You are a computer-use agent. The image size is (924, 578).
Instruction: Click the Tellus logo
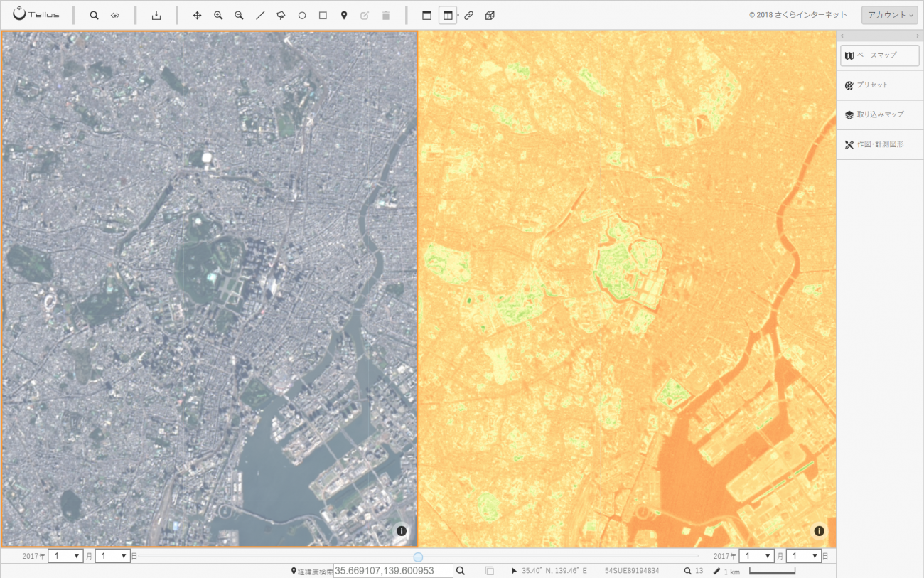click(36, 14)
